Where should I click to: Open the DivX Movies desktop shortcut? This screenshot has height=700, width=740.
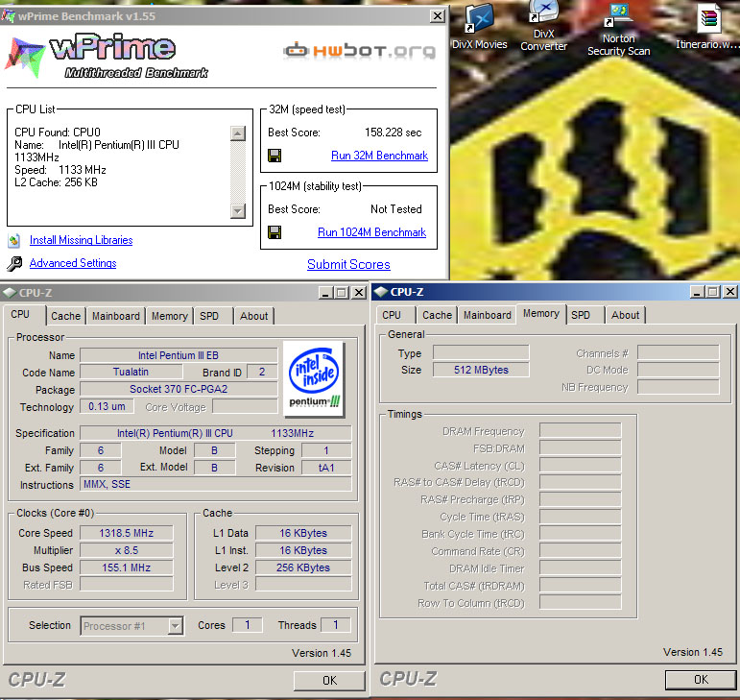[x=480, y=27]
